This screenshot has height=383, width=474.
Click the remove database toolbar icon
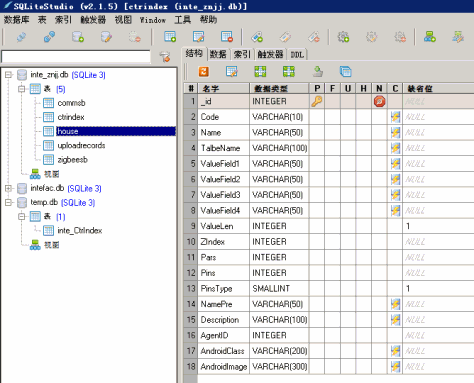coord(135,37)
